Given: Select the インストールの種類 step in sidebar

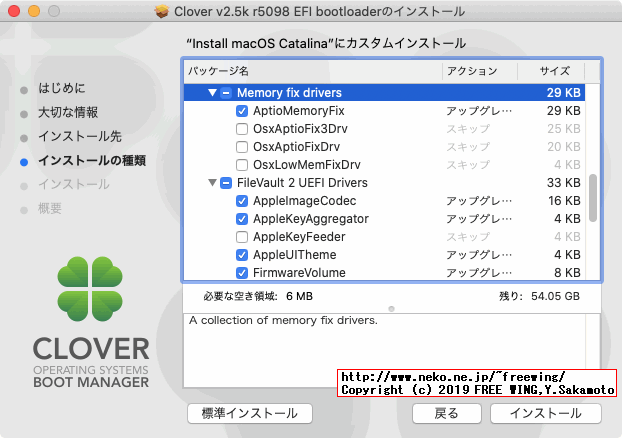Looking at the screenshot, I should (x=92, y=161).
